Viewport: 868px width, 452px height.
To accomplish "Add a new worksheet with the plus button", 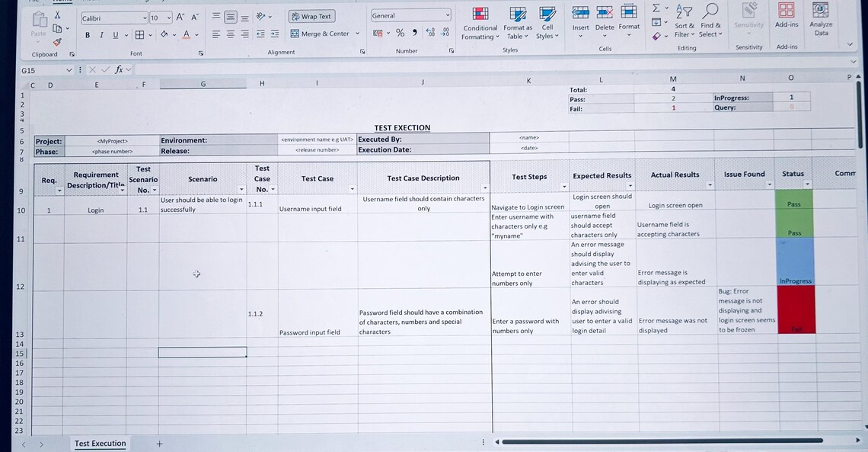I will [158, 443].
